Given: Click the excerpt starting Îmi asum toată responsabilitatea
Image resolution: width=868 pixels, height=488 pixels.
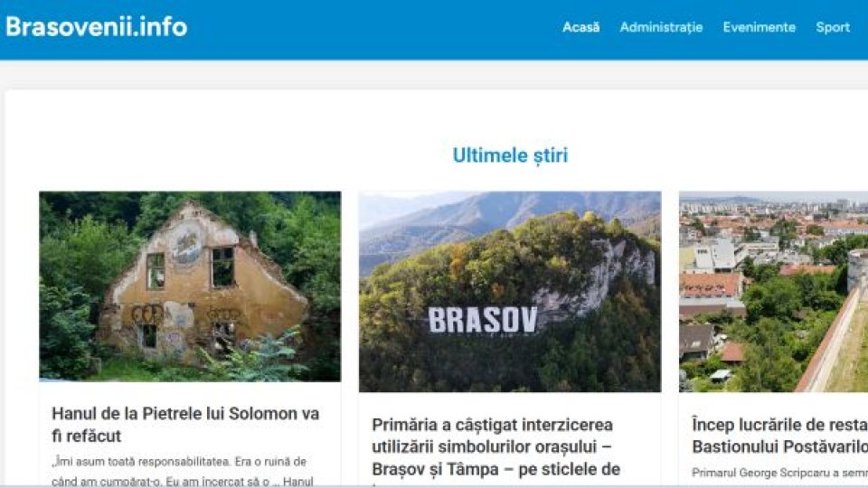Looking at the screenshot, I should point(182,472).
